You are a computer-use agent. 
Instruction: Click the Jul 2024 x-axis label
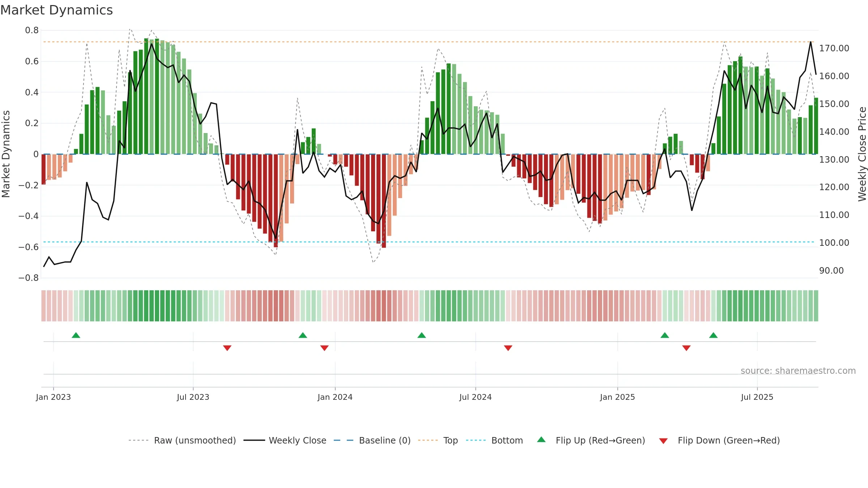(476, 397)
